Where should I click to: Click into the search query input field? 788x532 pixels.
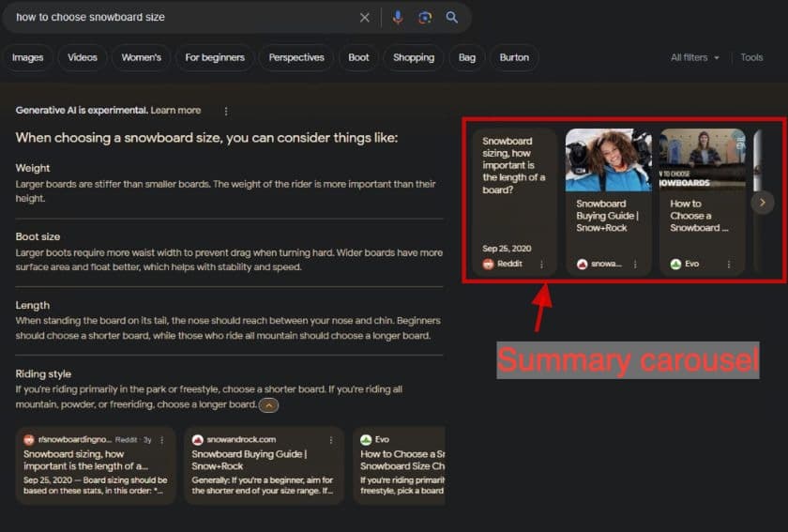coord(178,18)
